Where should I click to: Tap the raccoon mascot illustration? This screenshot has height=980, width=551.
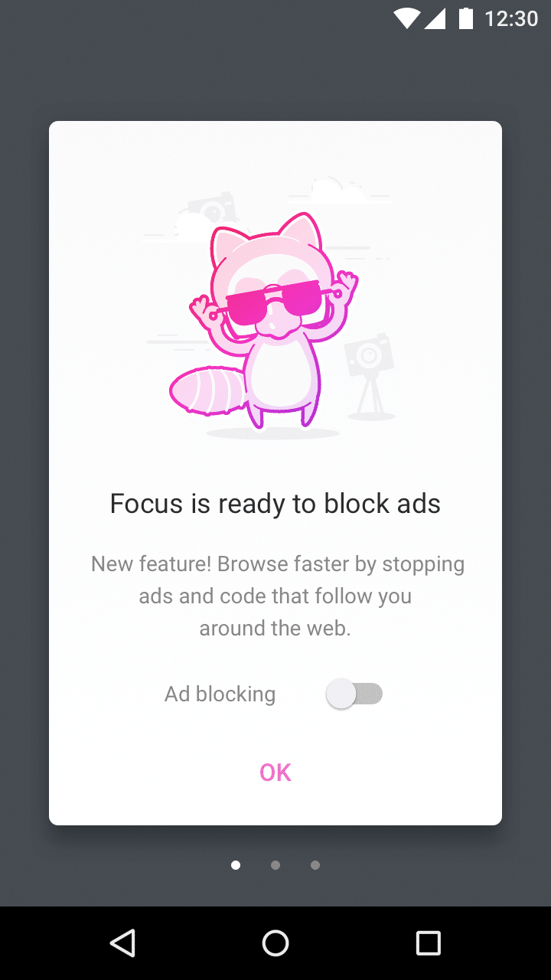coord(264,320)
